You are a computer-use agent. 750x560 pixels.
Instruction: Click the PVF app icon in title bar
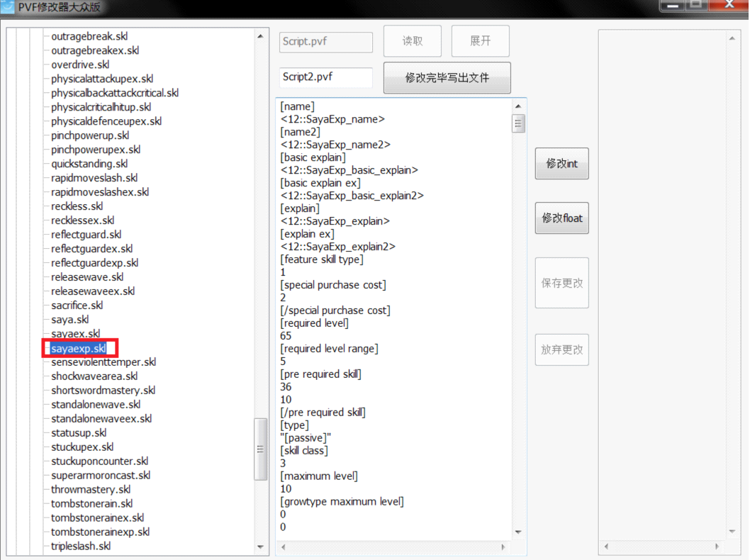click(8, 7)
